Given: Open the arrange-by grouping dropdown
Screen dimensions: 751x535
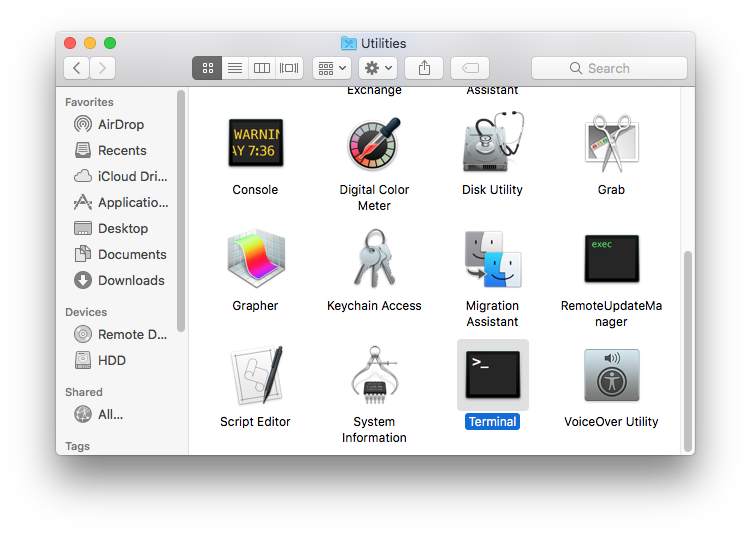Looking at the screenshot, I should pos(331,68).
